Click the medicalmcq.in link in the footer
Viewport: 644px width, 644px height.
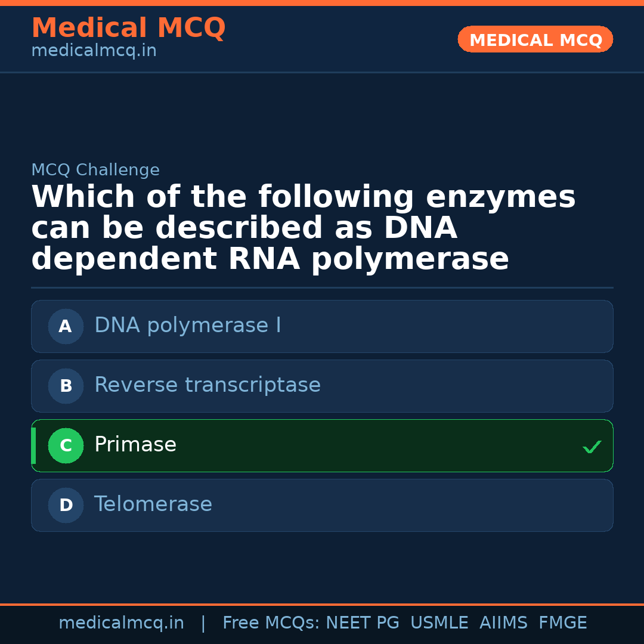(122, 623)
